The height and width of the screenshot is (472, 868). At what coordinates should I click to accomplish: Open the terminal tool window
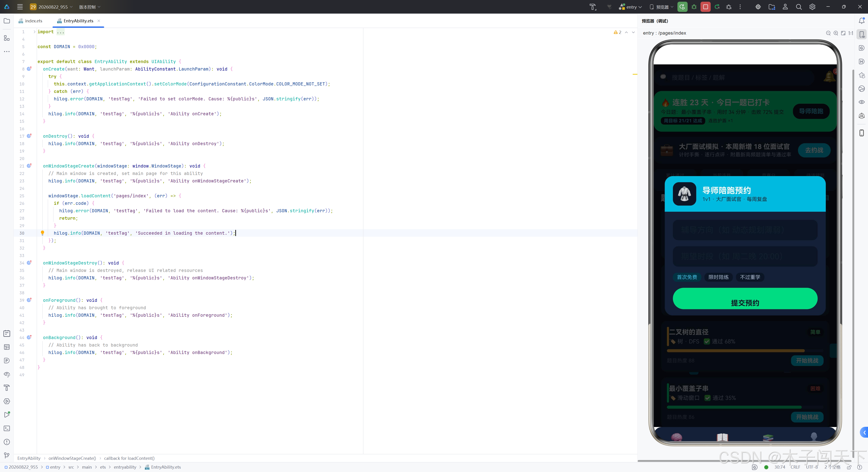click(x=7, y=429)
